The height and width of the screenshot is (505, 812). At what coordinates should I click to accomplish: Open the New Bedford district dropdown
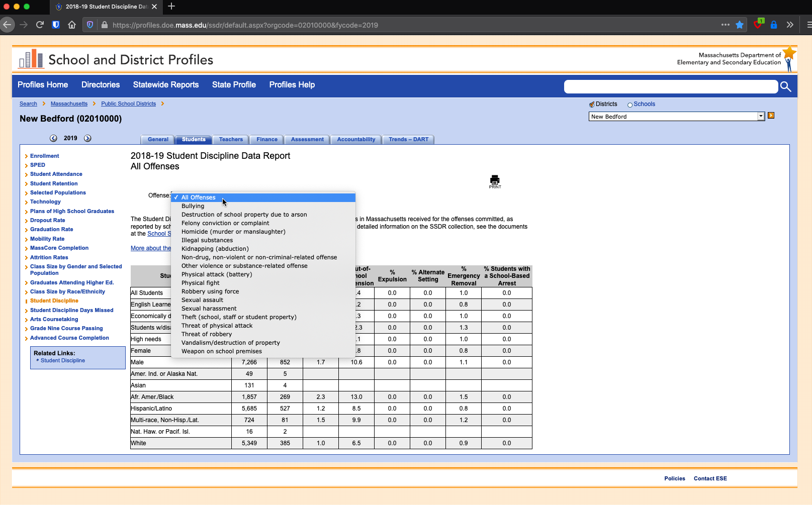[x=677, y=117]
